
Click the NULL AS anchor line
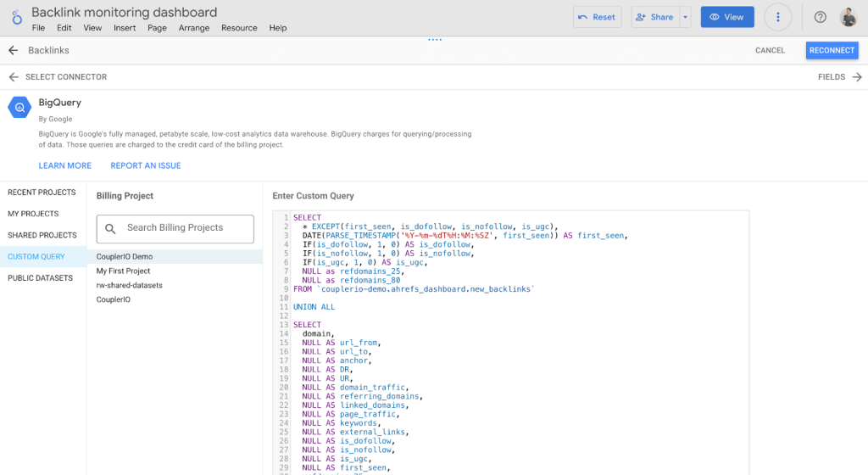(x=337, y=360)
